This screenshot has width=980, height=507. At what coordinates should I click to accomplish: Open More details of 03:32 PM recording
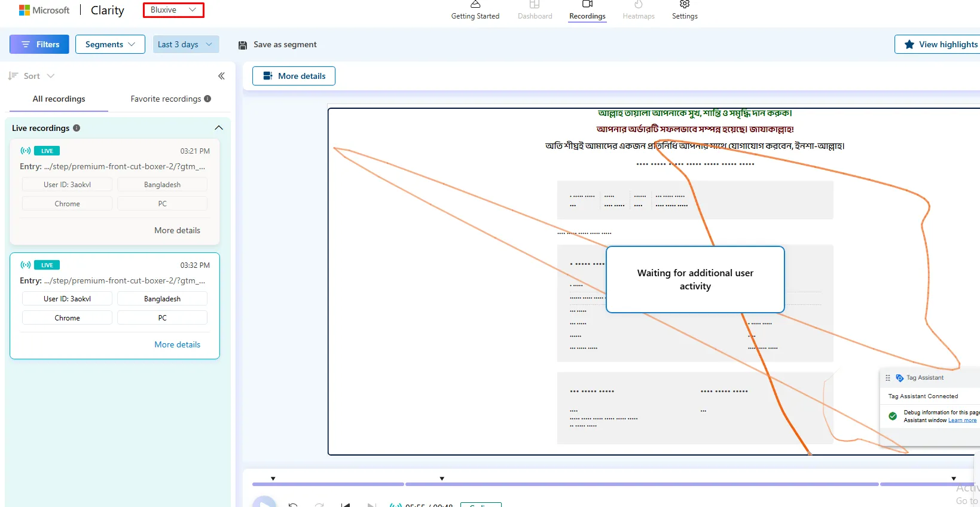(177, 344)
